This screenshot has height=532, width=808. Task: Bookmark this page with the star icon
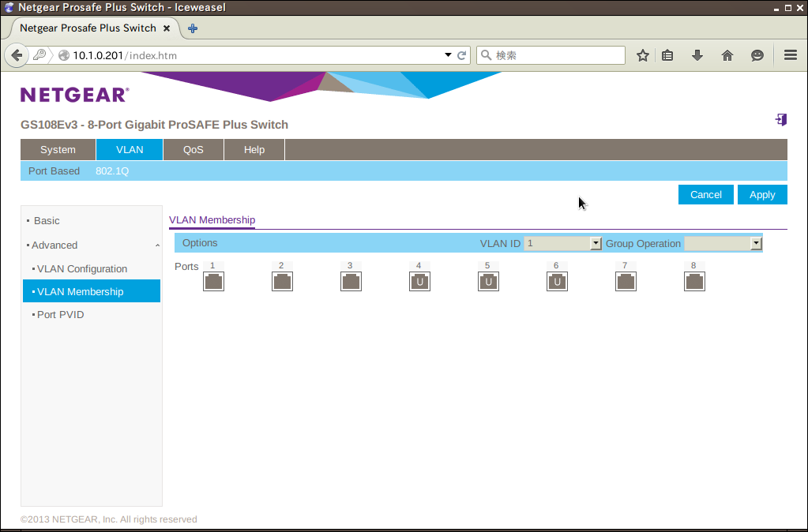pyautogui.click(x=643, y=55)
